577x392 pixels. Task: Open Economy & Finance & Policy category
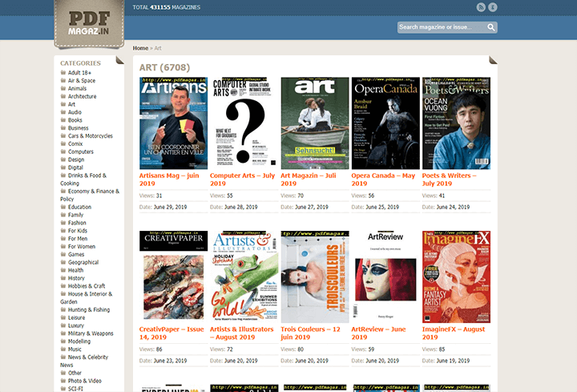[x=90, y=195]
